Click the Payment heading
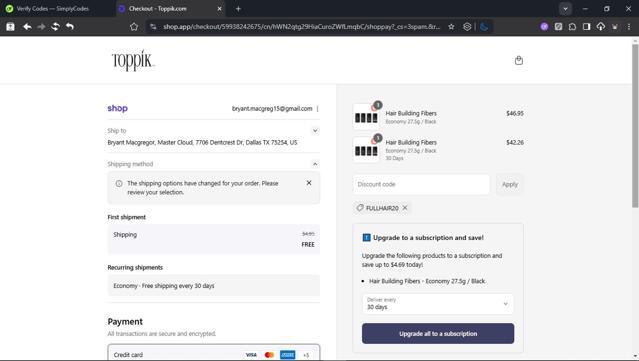 (125, 321)
